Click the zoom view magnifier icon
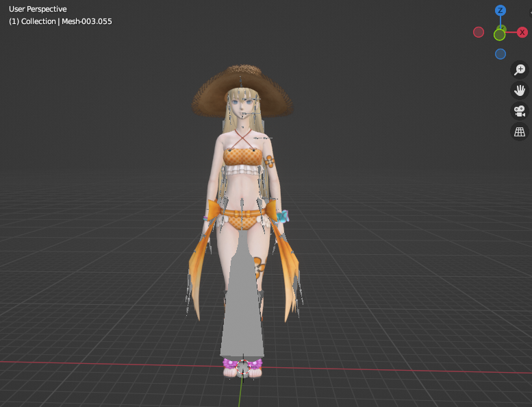532x407 pixels. coord(520,70)
